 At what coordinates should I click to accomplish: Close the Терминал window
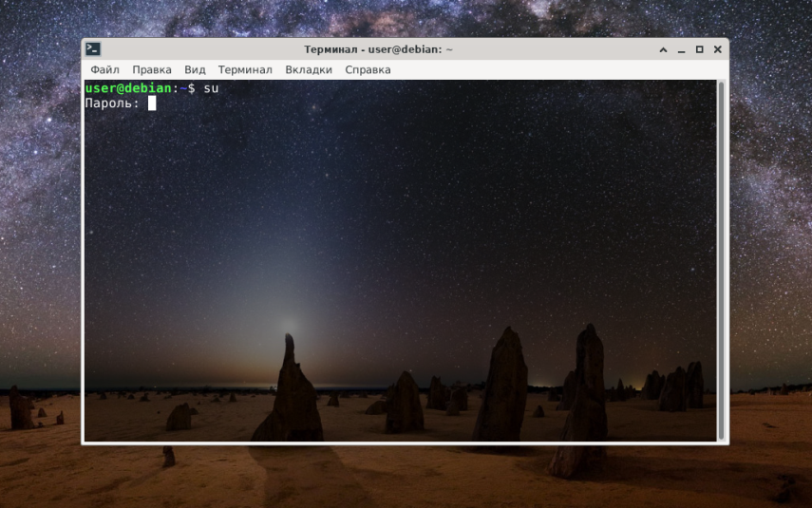pyautogui.click(x=717, y=49)
